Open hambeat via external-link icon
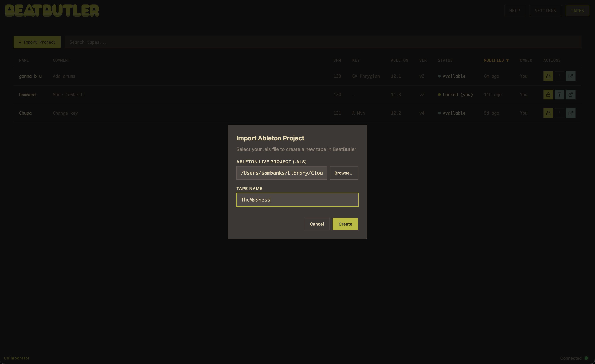Screen dimensions: 595x364 click(570, 95)
